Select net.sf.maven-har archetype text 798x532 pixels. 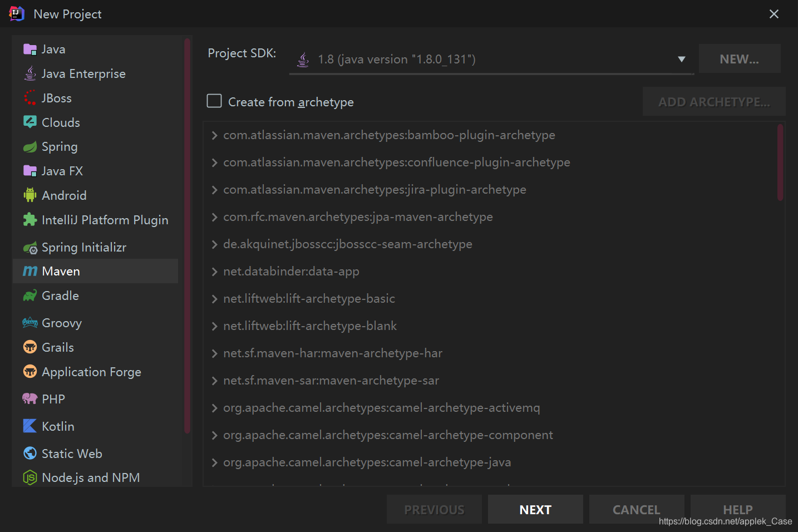coord(333,353)
